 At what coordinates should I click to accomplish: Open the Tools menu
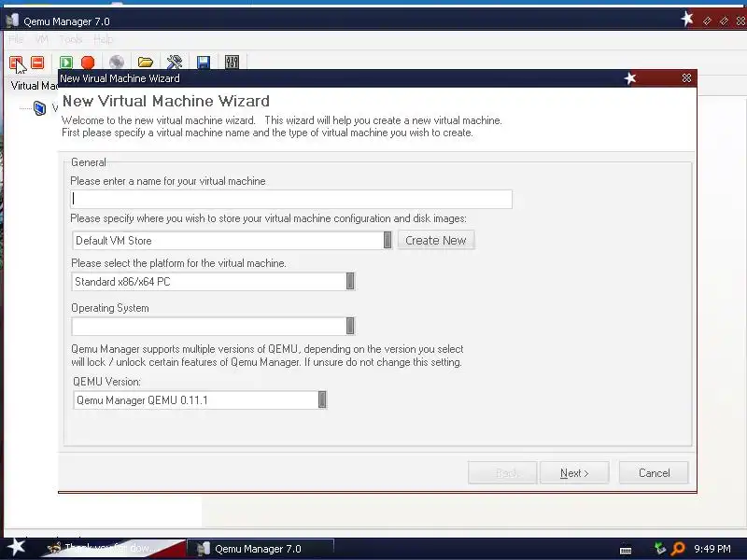(71, 39)
